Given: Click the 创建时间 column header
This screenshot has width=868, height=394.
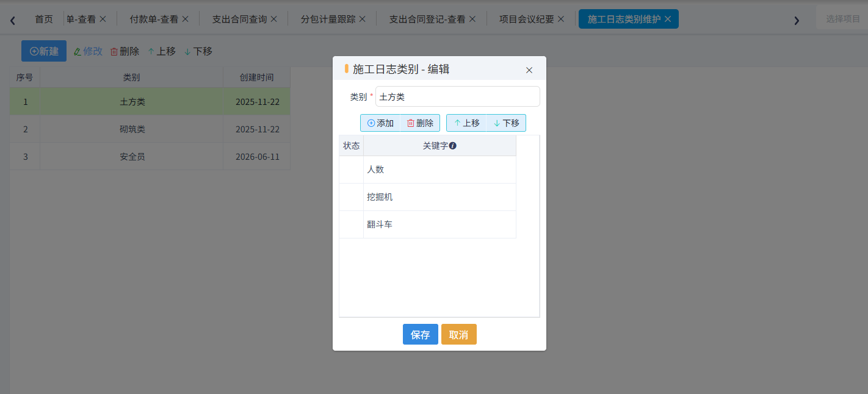Looking at the screenshot, I should (x=257, y=77).
